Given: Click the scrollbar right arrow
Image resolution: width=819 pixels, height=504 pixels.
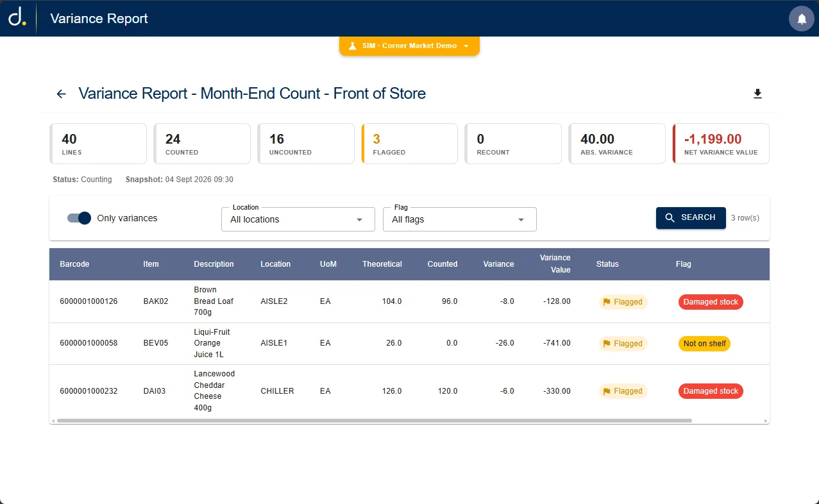Looking at the screenshot, I should (x=765, y=421).
